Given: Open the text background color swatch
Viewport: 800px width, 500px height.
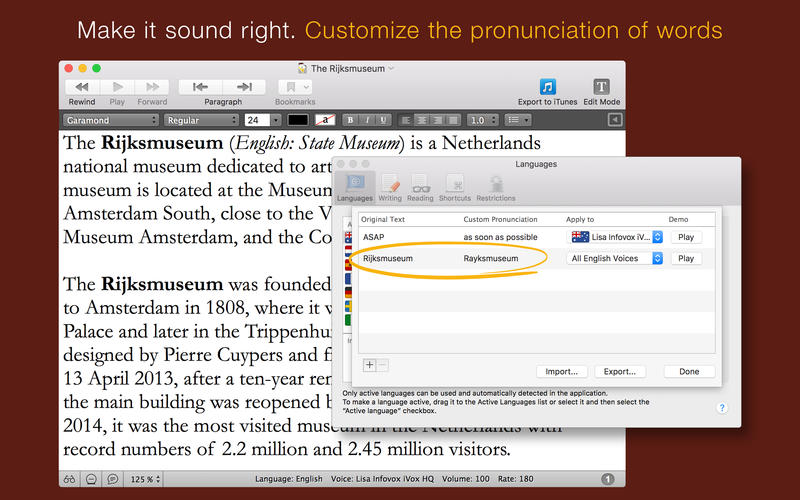Looking at the screenshot, I should pyautogui.click(x=325, y=120).
